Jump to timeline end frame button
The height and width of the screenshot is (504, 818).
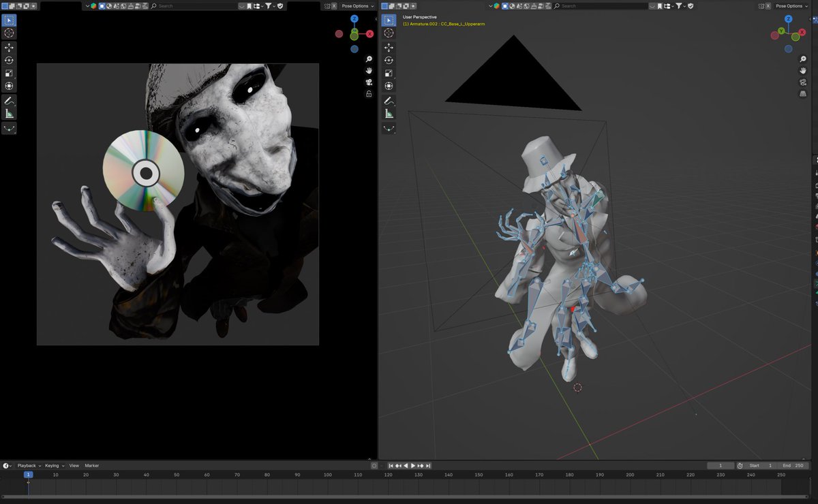(427, 466)
